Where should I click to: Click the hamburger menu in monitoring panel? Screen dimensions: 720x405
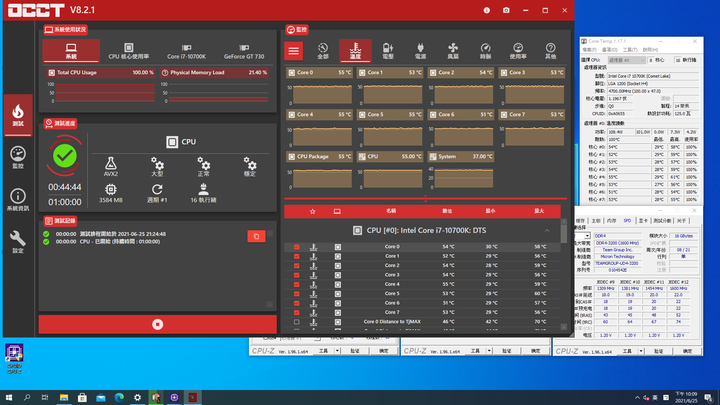coord(293,51)
